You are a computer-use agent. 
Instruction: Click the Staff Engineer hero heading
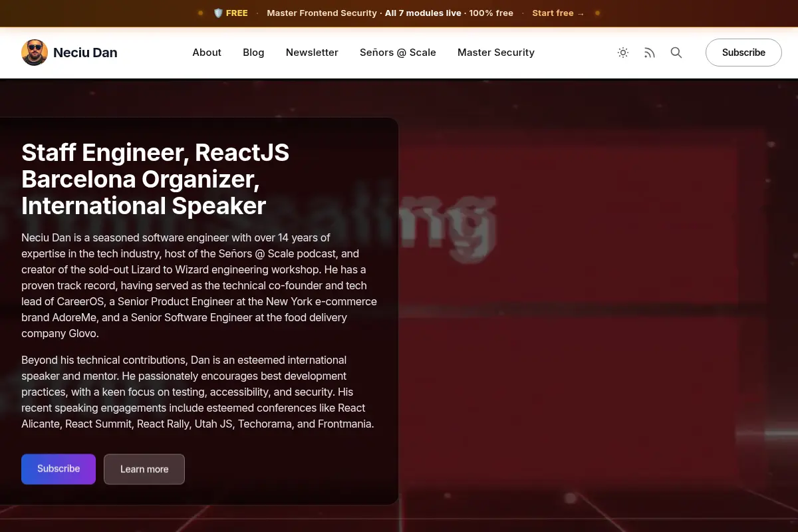pos(156,179)
